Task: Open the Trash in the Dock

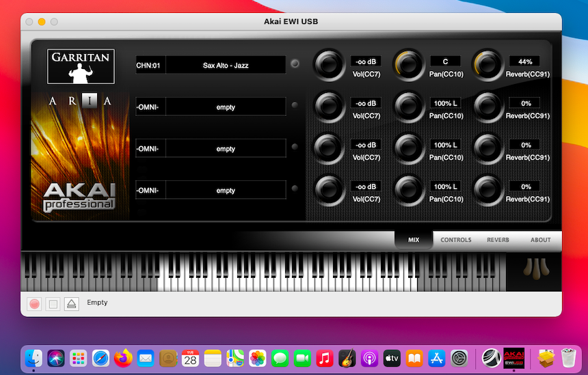Action: click(x=569, y=358)
